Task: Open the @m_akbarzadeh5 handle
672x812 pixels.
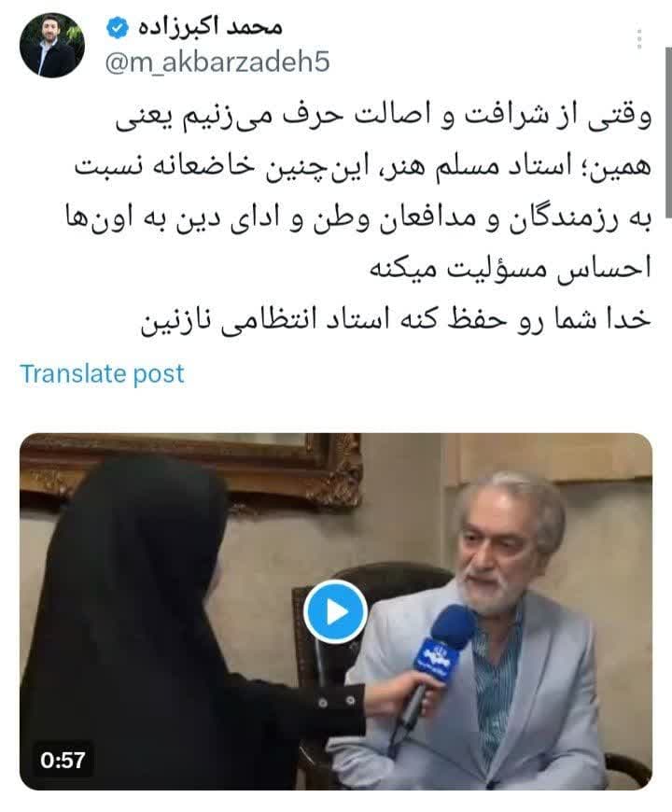Action: click(x=217, y=63)
